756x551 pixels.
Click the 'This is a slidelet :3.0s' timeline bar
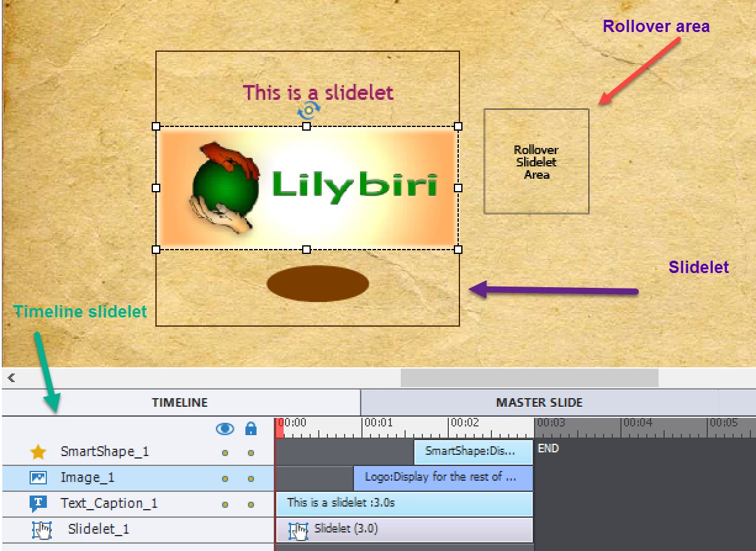(x=404, y=504)
